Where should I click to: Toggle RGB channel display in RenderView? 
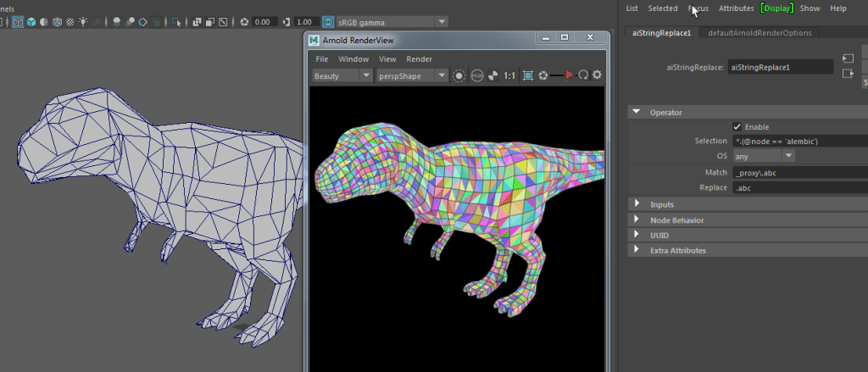point(477,75)
